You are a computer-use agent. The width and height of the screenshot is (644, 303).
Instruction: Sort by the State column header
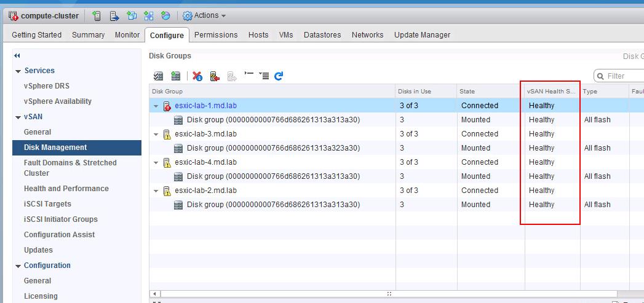click(490, 91)
